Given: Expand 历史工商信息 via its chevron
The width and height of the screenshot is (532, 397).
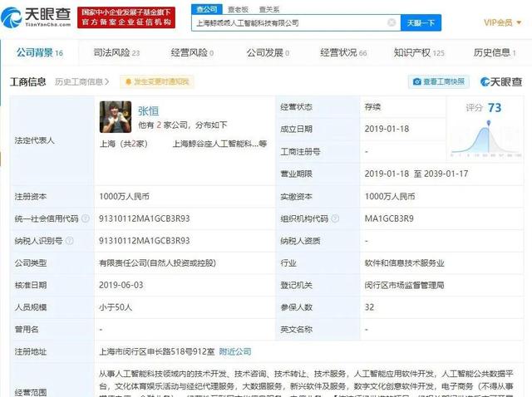Looking at the screenshot, I should pos(107,81).
